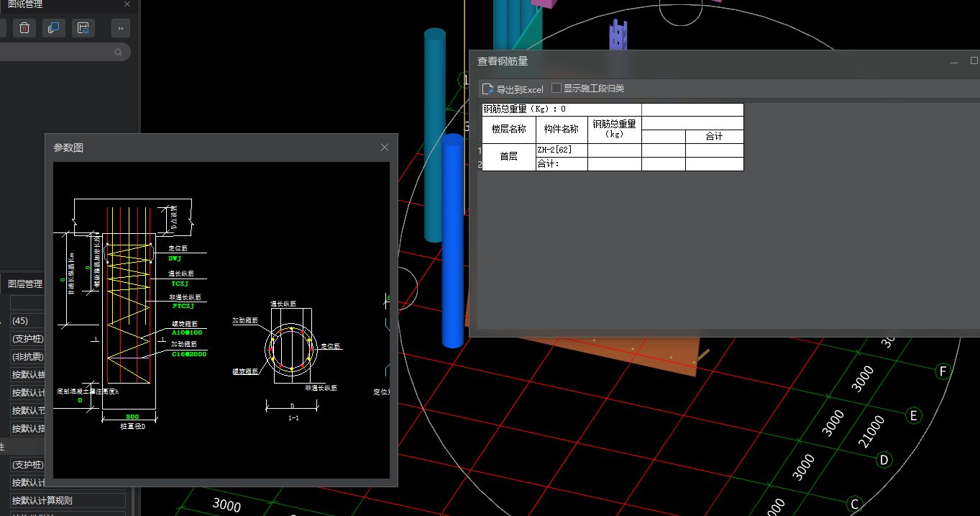The height and width of the screenshot is (516, 980).
Task: Click the 按默认节 property row
Action: click(29, 410)
